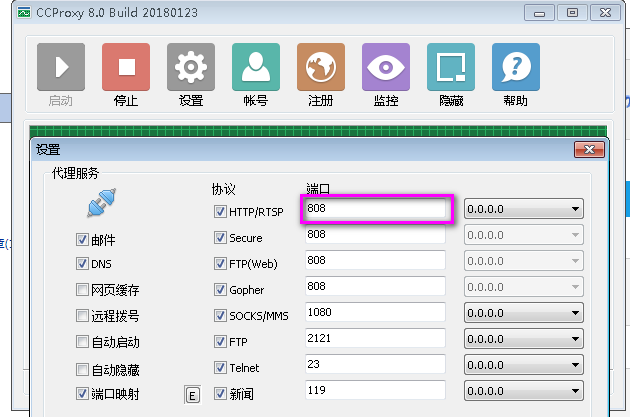
Task: Enable the 自动隐藏 checkbox
Action: click(x=82, y=369)
